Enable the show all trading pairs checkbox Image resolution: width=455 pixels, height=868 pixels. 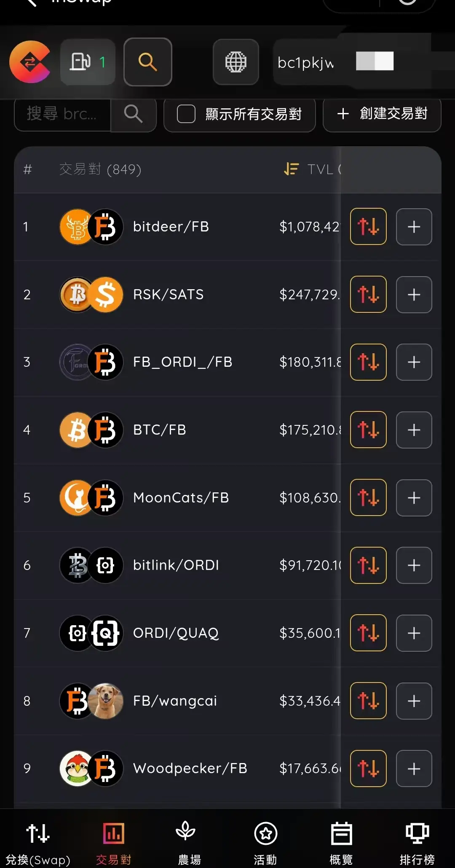click(186, 114)
